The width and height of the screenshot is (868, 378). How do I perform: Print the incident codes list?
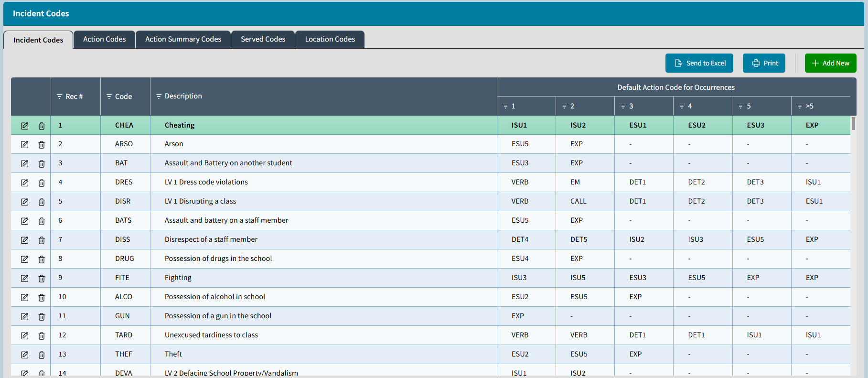pyautogui.click(x=764, y=63)
